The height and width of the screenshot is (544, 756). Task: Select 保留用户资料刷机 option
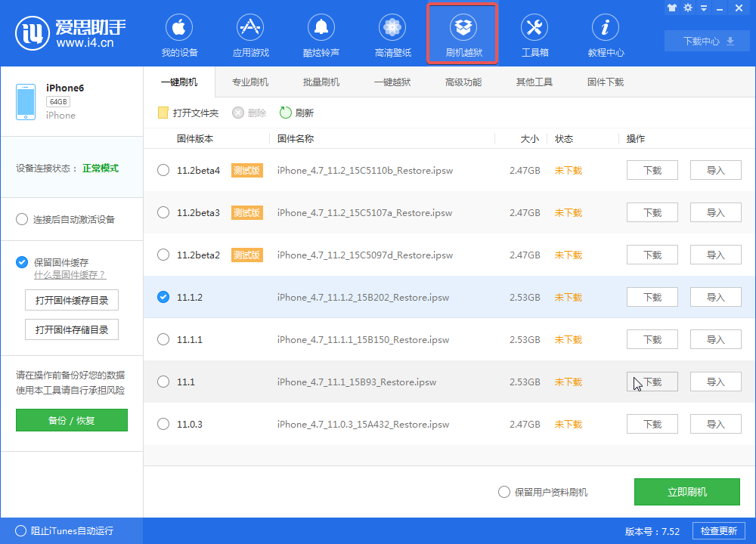click(503, 492)
